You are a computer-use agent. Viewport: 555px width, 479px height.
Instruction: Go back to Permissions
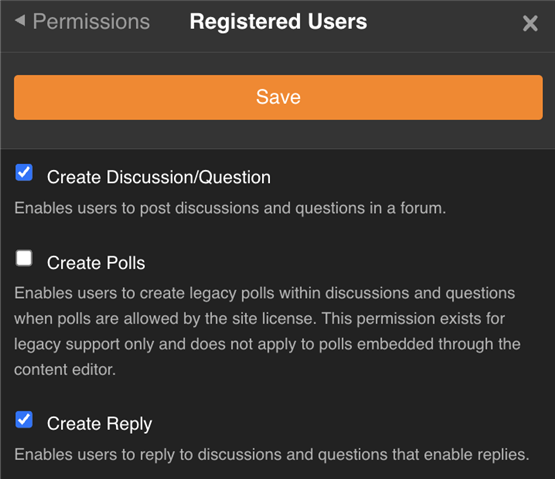[91, 22]
